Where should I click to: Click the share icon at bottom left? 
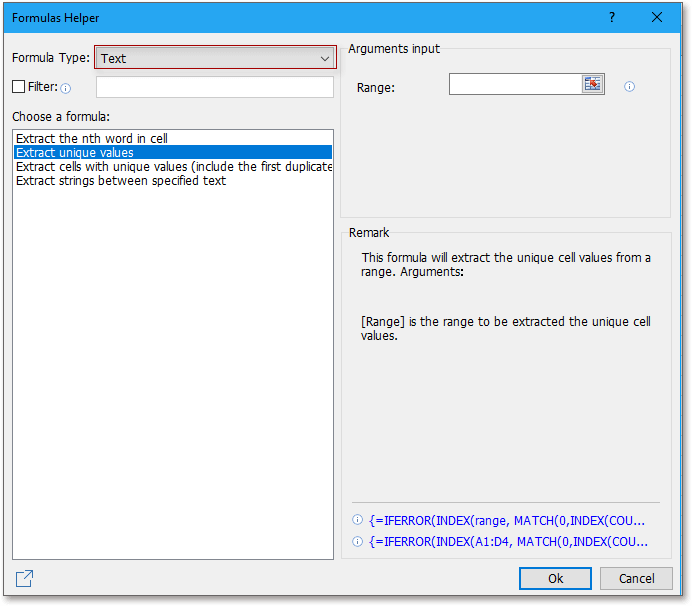[x=24, y=578]
